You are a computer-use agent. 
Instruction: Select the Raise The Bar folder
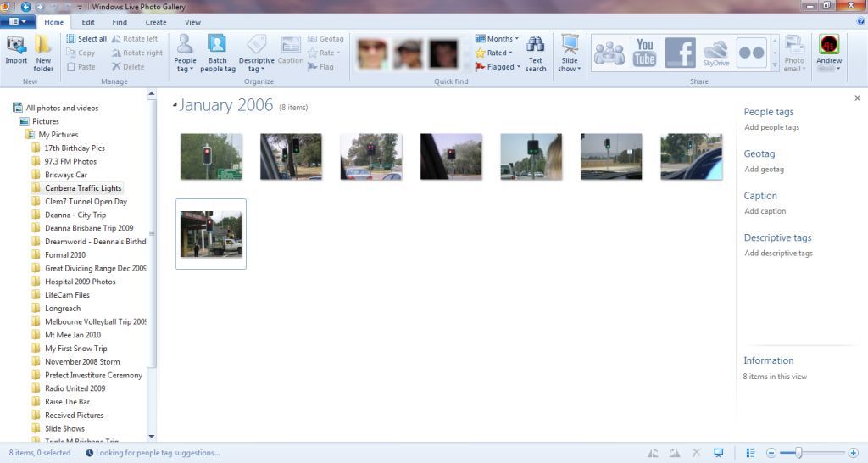pos(67,402)
